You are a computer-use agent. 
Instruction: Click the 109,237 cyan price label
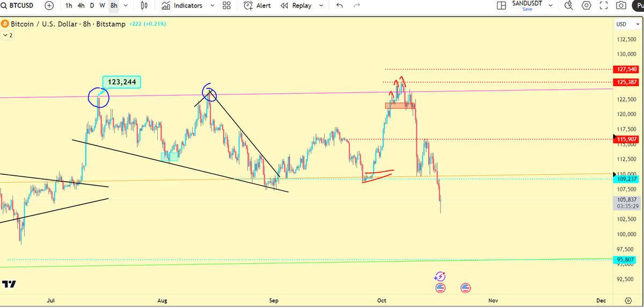tap(626, 180)
